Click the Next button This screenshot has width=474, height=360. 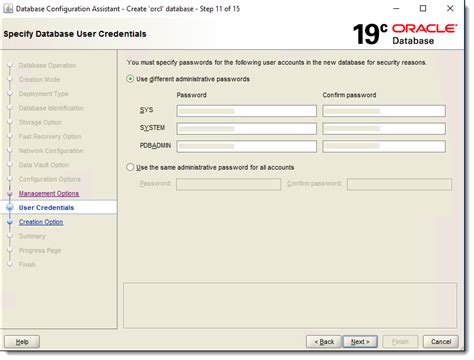[x=360, y=342]
